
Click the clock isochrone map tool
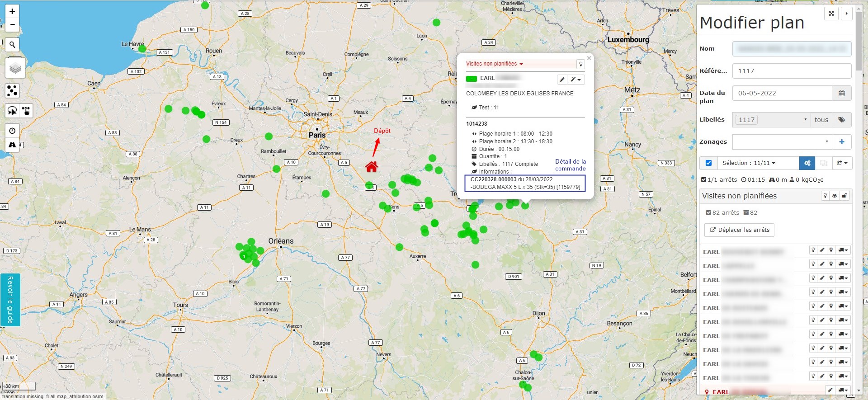[x=12, y=131]
